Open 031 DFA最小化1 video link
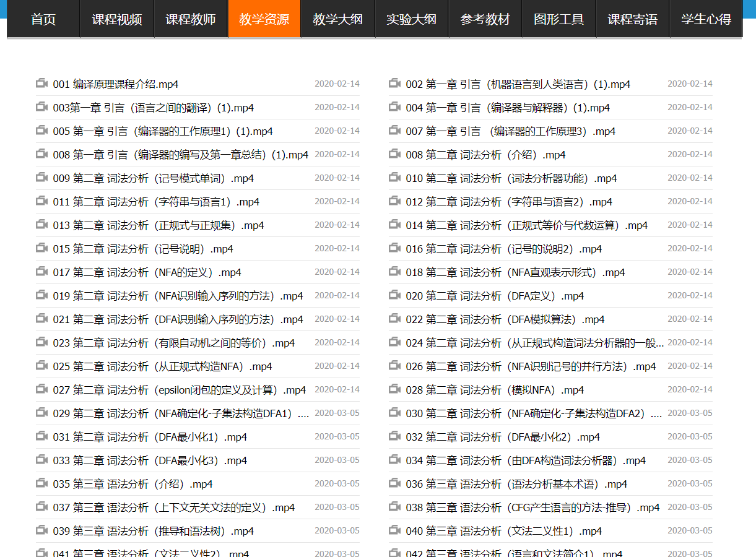 tap(150, 437)
